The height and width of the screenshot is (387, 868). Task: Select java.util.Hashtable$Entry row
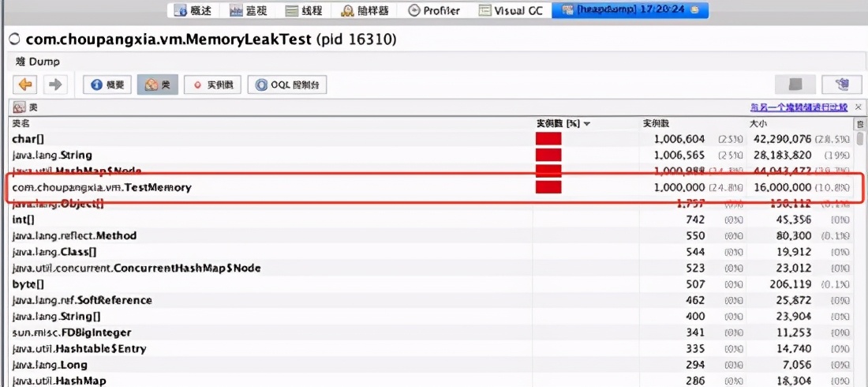pyautogui.click(x=432, y=349)
